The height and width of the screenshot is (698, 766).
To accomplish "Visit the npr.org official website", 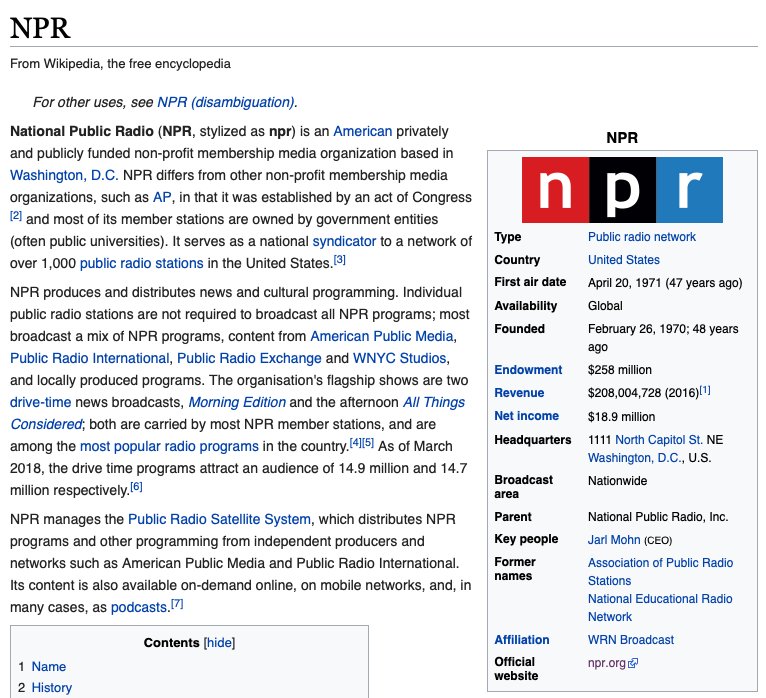I will (x=607, y=663).
